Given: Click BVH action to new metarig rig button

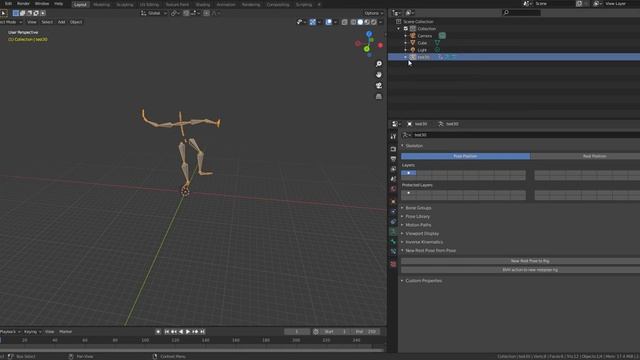Looking at the screenshot, I should (x=521, y=270).
